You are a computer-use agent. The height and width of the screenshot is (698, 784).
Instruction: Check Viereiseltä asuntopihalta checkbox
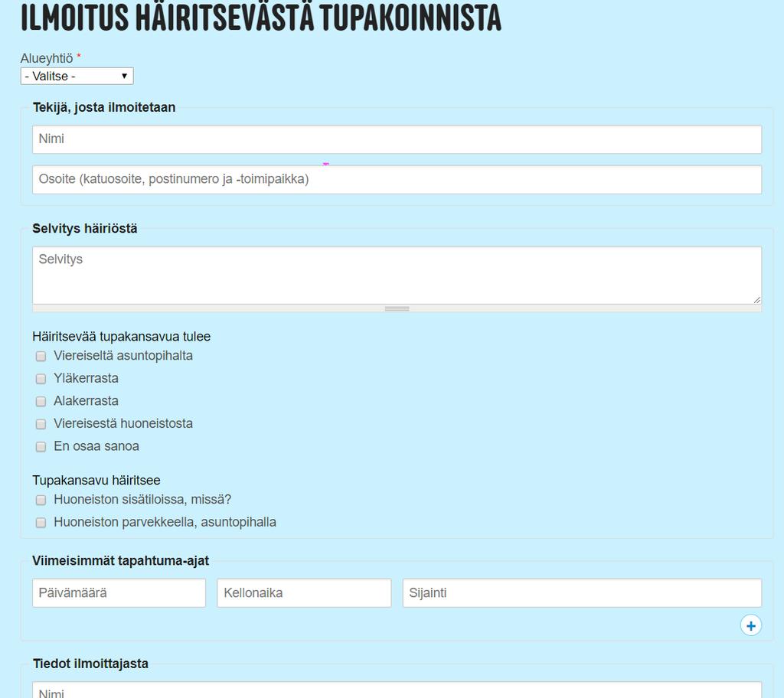[41, 356]
